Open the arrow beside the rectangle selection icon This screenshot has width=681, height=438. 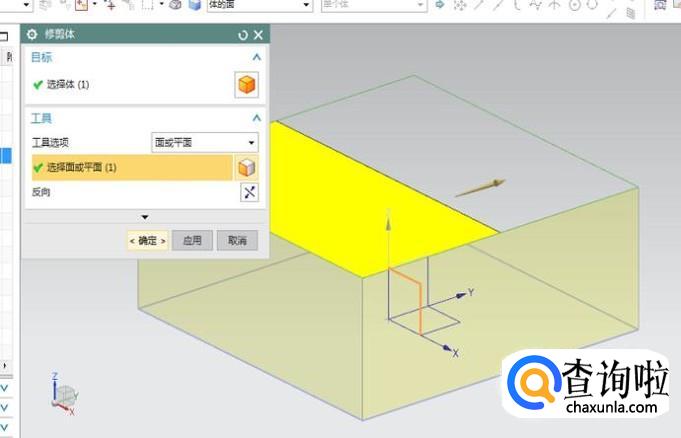162,4
